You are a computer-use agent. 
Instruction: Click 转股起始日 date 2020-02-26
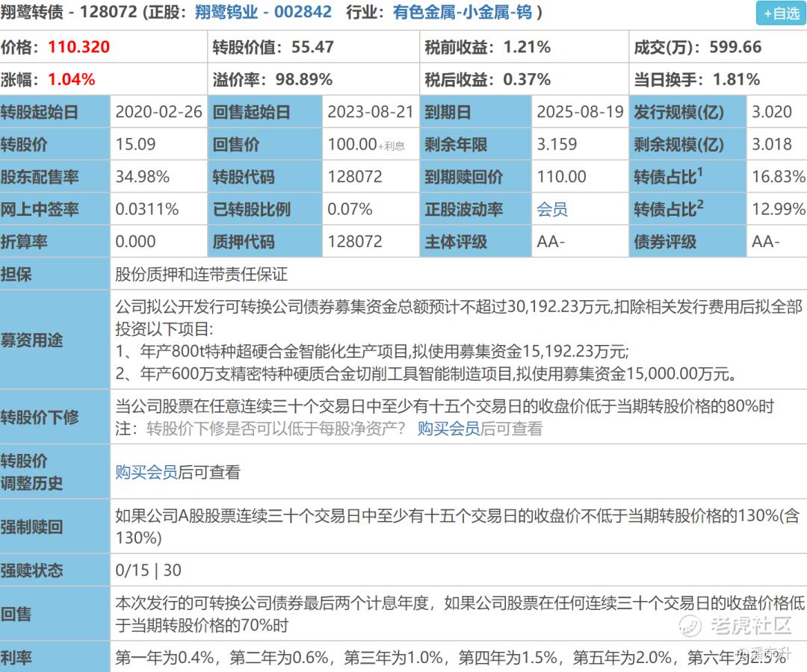(158, 111)
